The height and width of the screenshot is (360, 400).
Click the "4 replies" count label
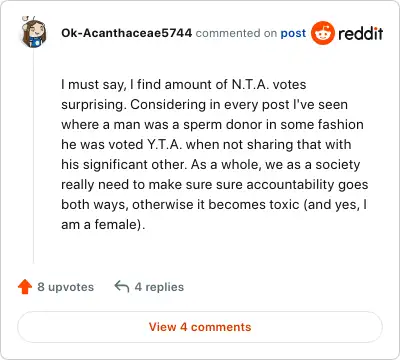[159, 287]
